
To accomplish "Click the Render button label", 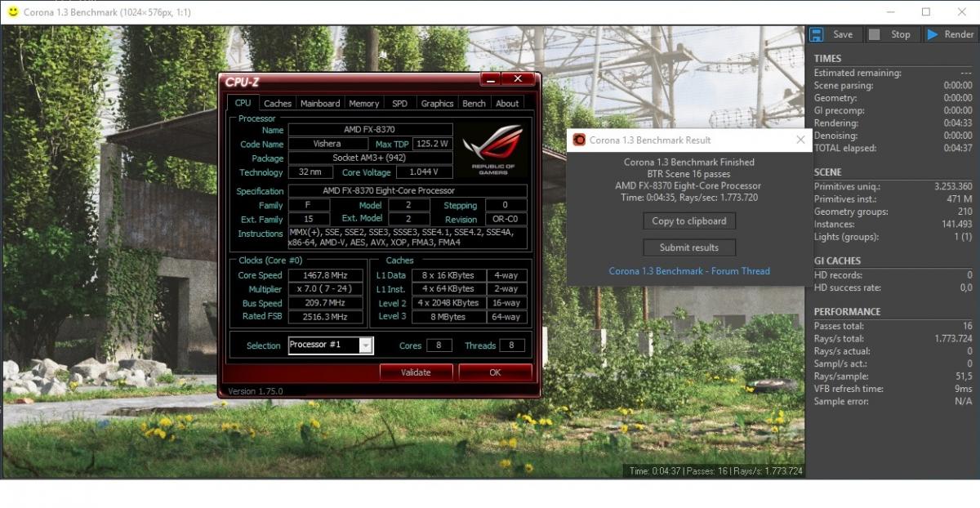I will (x=960, y=34).
